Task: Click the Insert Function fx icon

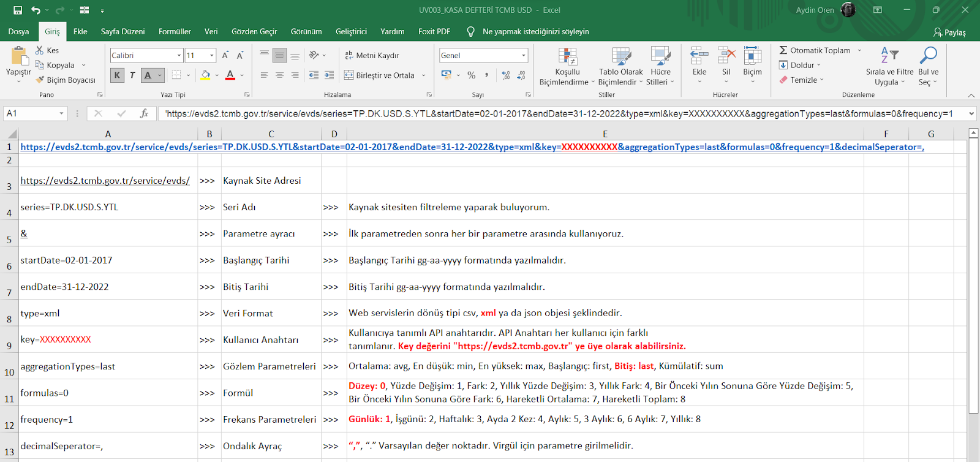Action: [x=144, y=113]
